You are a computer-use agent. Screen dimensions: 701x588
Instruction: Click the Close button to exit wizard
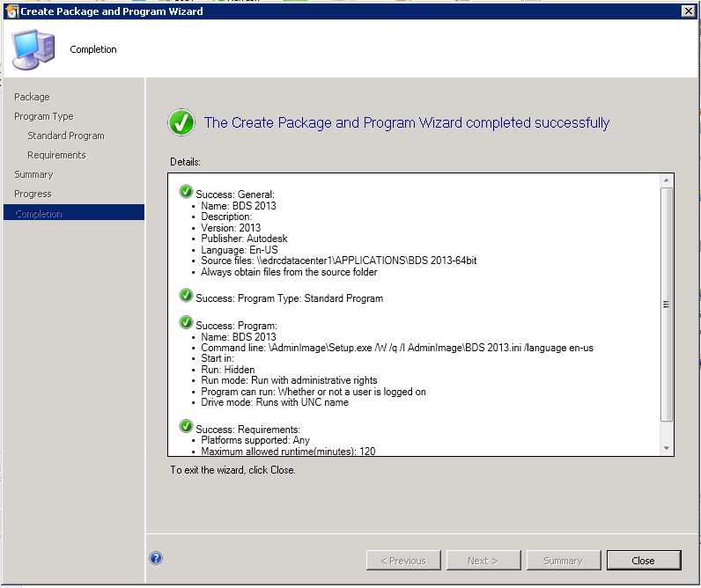tap(644, 561)
